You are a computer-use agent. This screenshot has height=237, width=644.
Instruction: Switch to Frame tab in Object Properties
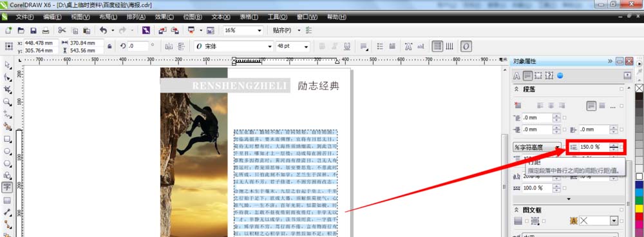coord(538,75)
